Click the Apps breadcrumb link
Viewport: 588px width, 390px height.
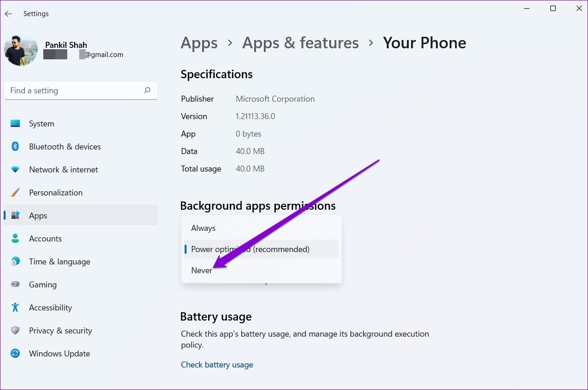(x=199, y=43)
